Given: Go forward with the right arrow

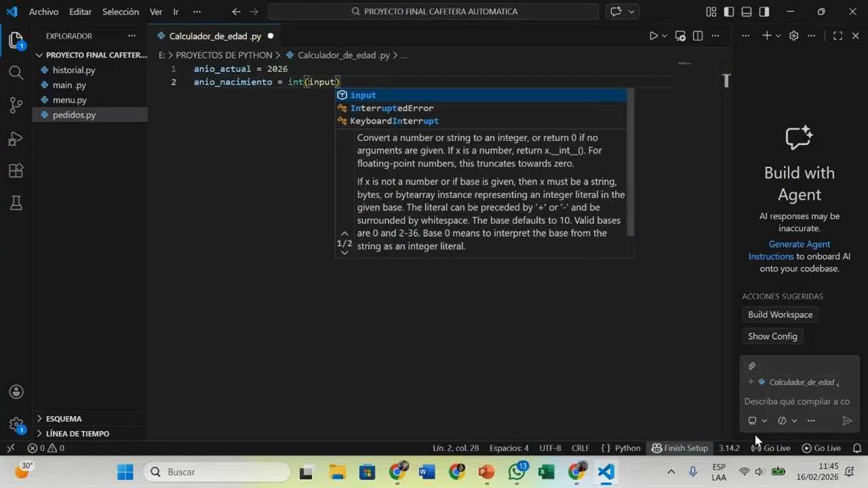Looking at the screenshot, I should [x=254, y=12].
